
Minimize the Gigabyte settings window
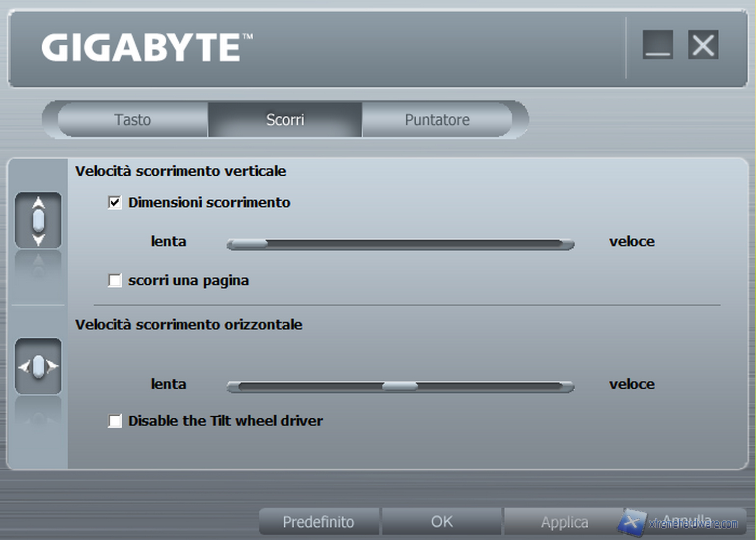[x=657, y=45]
